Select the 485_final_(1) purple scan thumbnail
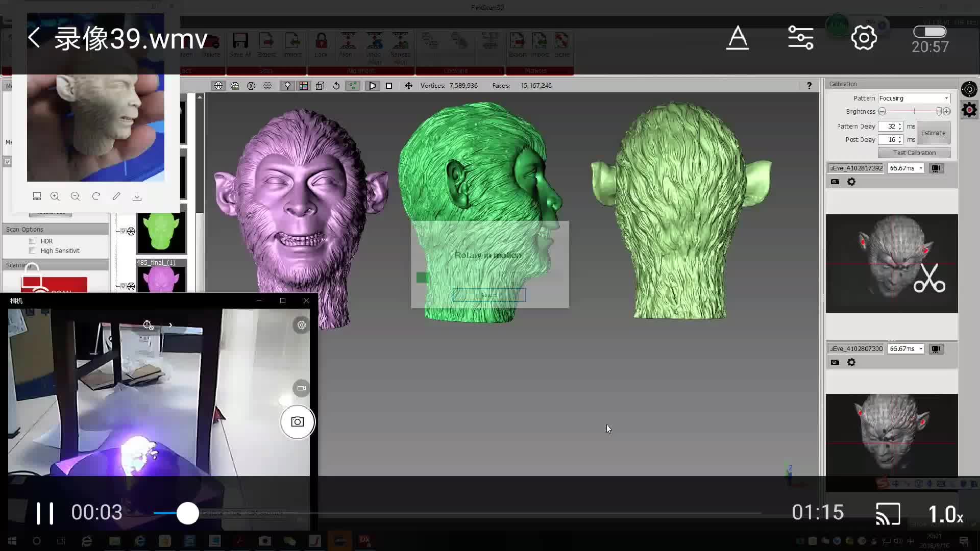 click(161, 279)
